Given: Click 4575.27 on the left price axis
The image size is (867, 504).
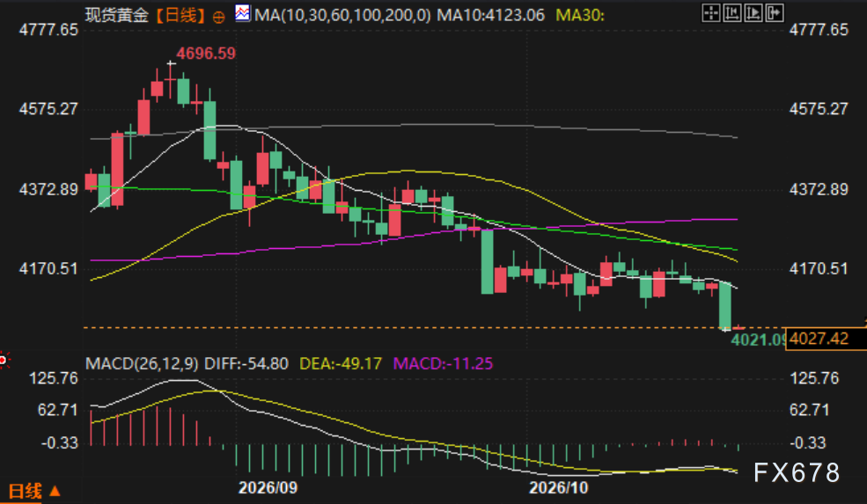Looking at the screenshot, I should coord(48,109).
